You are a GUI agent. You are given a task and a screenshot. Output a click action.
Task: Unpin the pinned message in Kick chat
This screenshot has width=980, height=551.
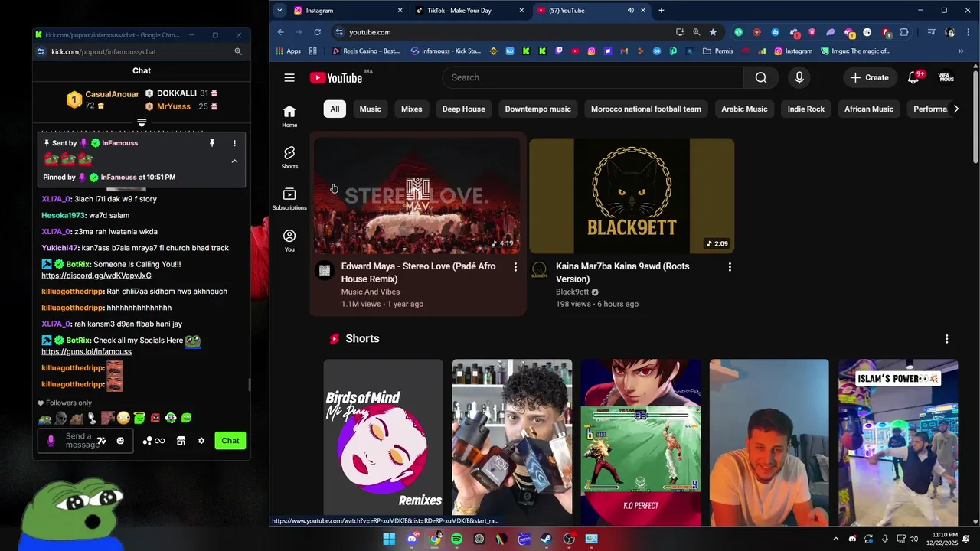(212, 143)
